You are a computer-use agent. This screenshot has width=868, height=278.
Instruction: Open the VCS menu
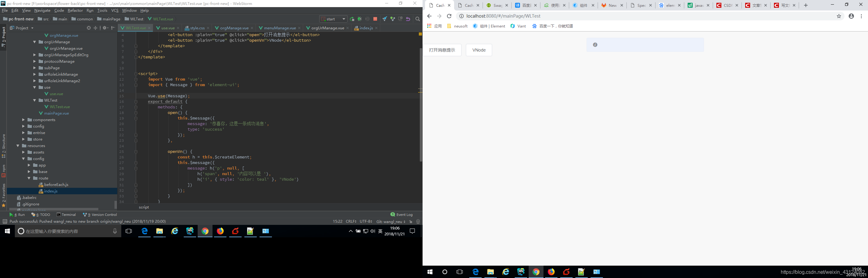point(115,11)
